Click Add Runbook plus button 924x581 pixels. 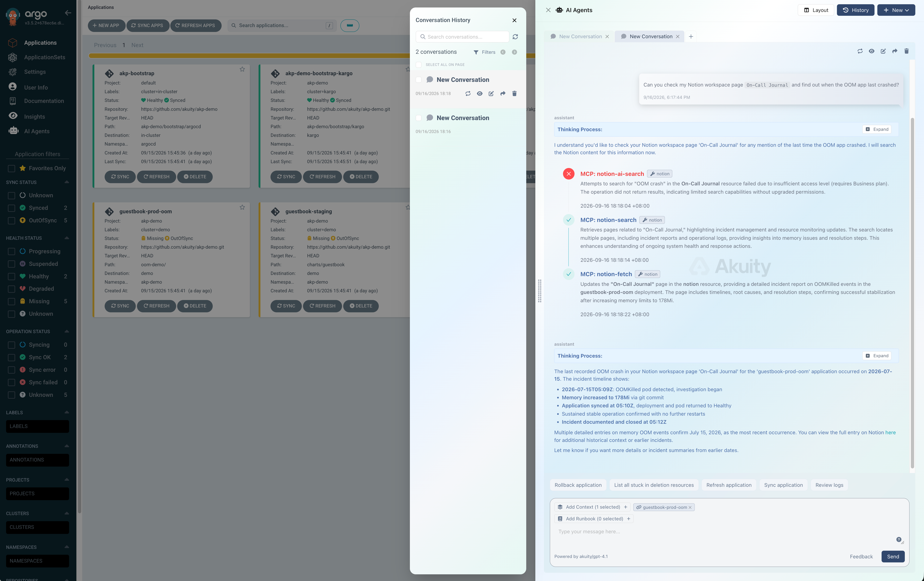point(628,519)
